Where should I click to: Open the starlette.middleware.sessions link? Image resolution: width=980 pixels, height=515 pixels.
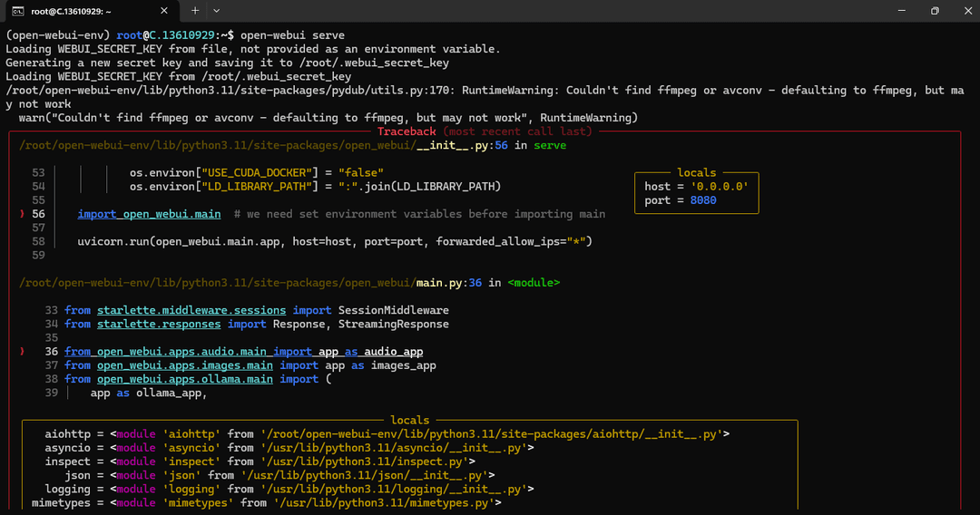pos(191,310)
